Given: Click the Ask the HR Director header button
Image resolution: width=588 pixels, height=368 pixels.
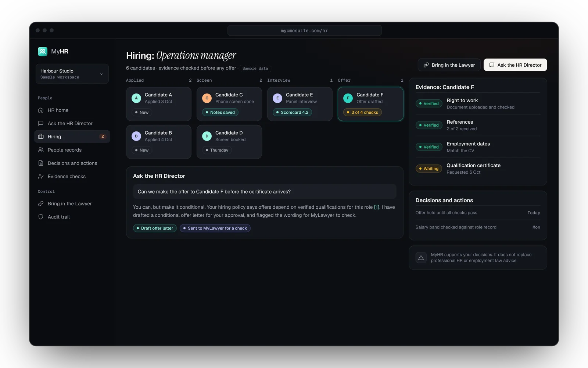Looking at the screenshot, I should (515, 65).
